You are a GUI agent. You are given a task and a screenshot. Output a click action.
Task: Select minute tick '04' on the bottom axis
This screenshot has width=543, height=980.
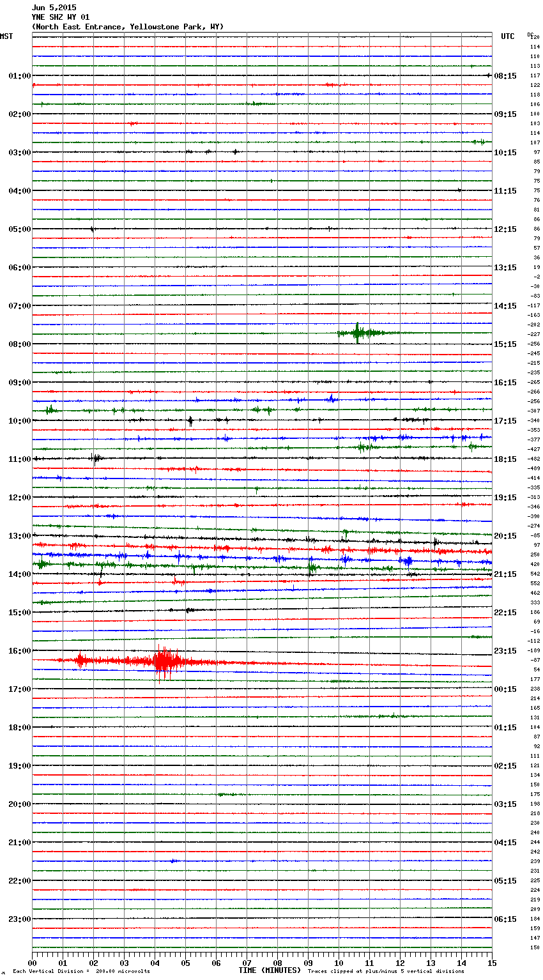coord(155,963)
